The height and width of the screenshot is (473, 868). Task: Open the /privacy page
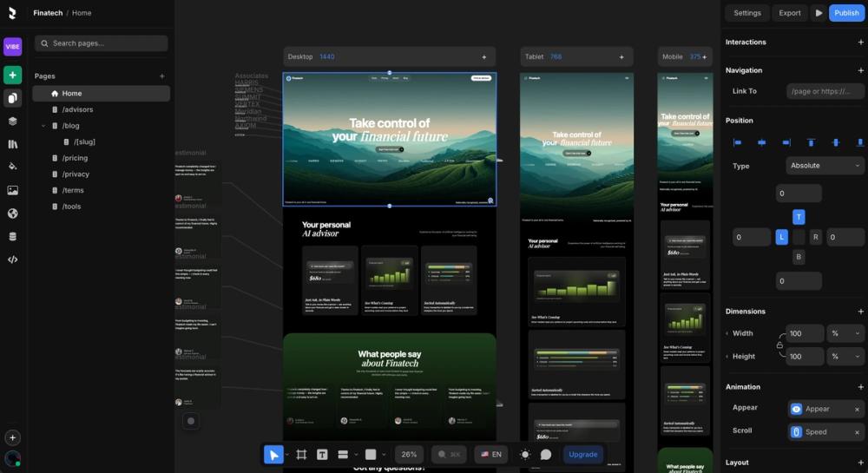click(102, 174)
